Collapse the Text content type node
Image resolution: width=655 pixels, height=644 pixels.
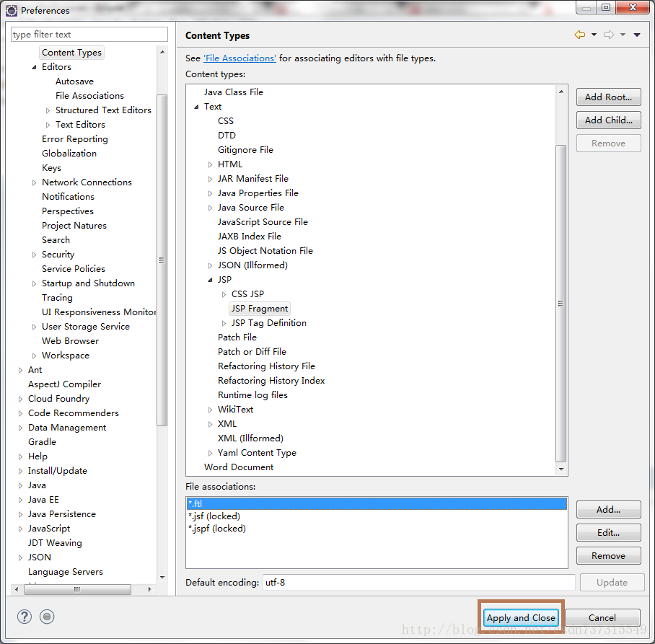click(x=196, y=107)
